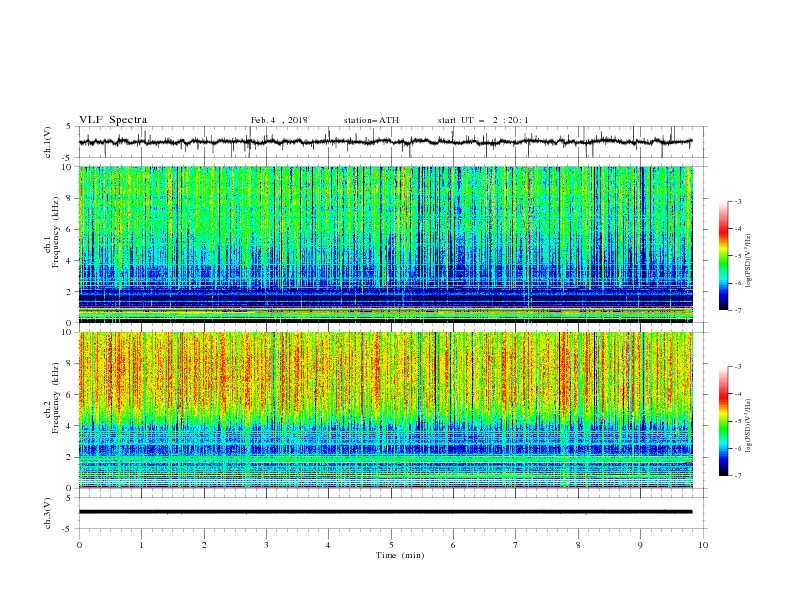Click the ch.3(V) axis label
The width and height of the screenshot is (792, 612).
[x=48, y=513]
